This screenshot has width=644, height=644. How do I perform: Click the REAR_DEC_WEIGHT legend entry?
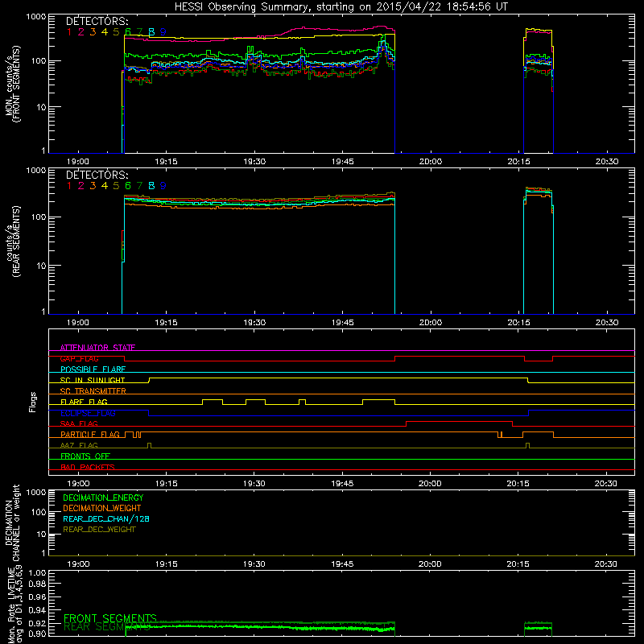click(x=99, y=530)
